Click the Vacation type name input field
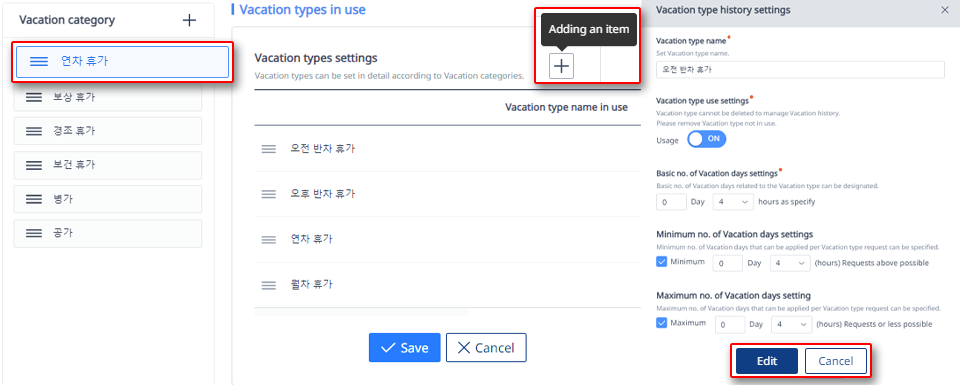Image resolution: width=960 pixels, height=385 pixels. (x=800, y=69)
